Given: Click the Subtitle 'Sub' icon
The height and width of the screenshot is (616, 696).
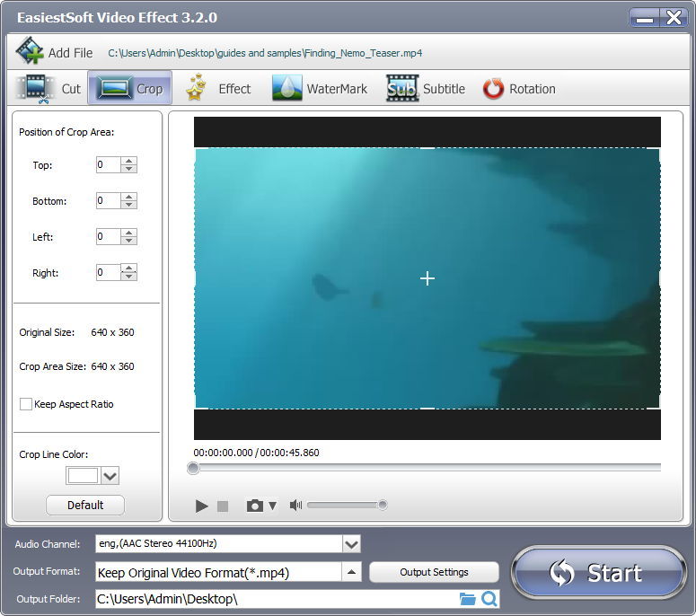Looking at the screenshot, I should (x=402, y=88).
